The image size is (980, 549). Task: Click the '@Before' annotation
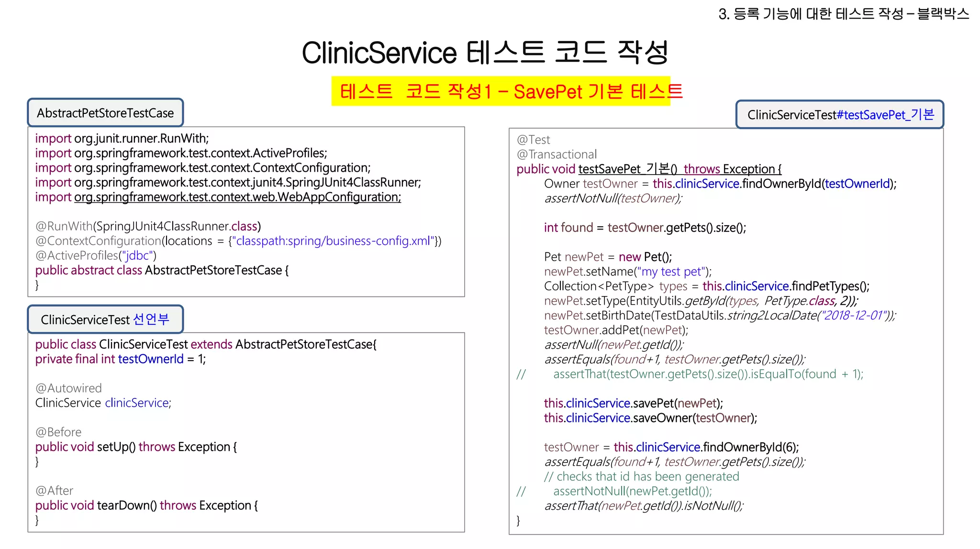tap(58, 432)
